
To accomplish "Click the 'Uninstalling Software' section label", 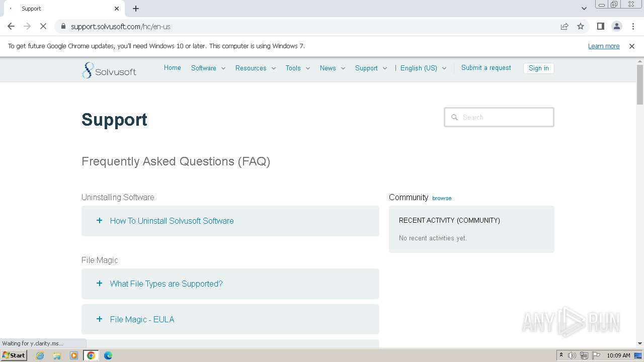I will [118, 197].
